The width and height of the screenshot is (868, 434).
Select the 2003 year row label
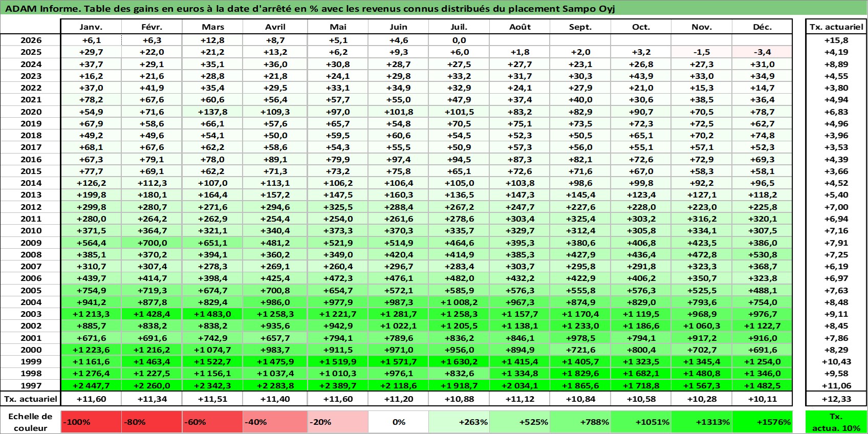31,314
